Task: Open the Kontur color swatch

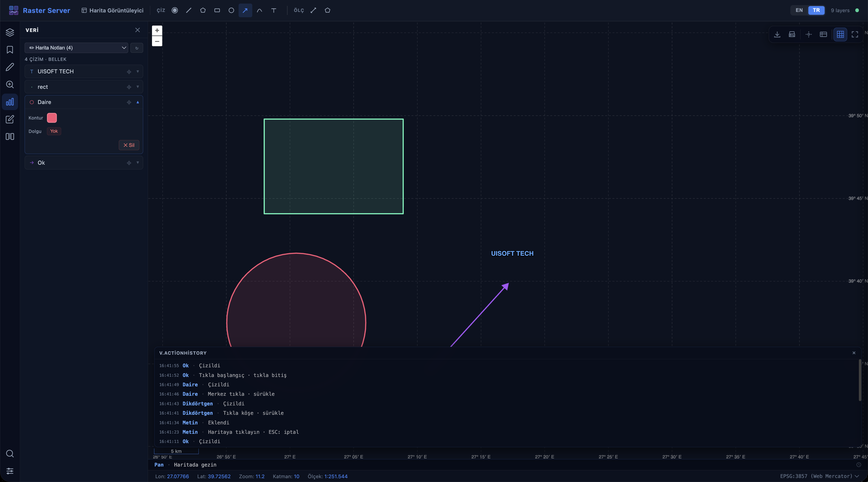Action: (x=52, y=118)
